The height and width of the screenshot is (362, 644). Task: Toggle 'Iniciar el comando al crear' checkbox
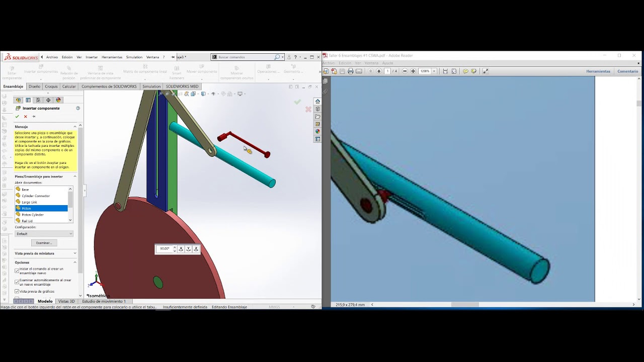(17, 270)
